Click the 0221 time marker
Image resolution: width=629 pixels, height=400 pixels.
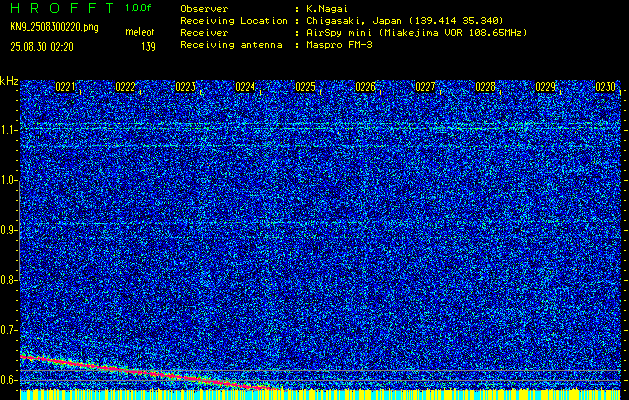65,87
